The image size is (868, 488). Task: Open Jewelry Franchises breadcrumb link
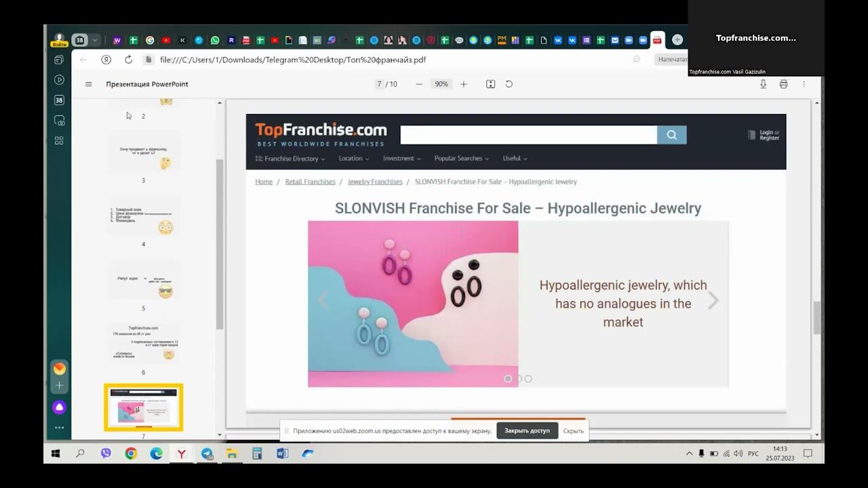[x=375, y=182]
